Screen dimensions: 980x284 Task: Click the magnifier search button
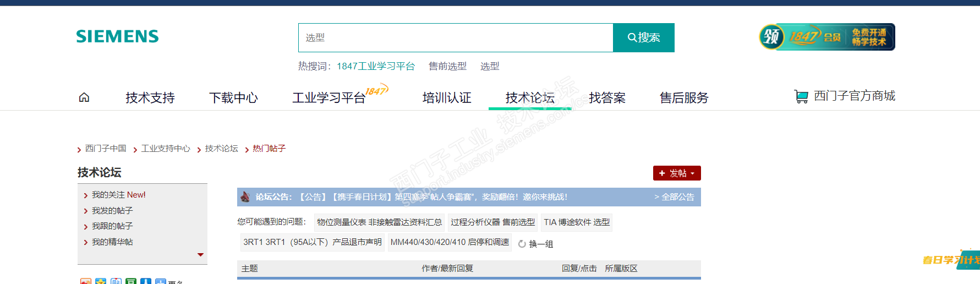pos(644,37)
